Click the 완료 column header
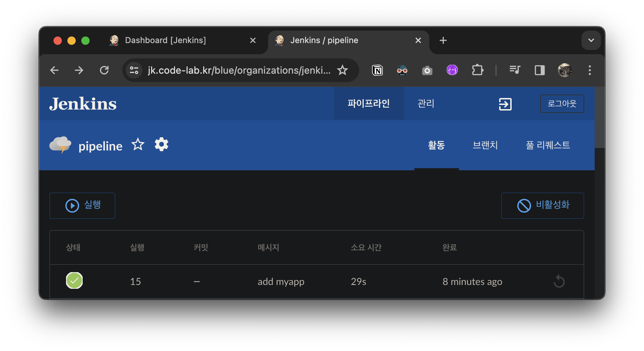Viewport: 644px width, 351px height. pos(449,247)
